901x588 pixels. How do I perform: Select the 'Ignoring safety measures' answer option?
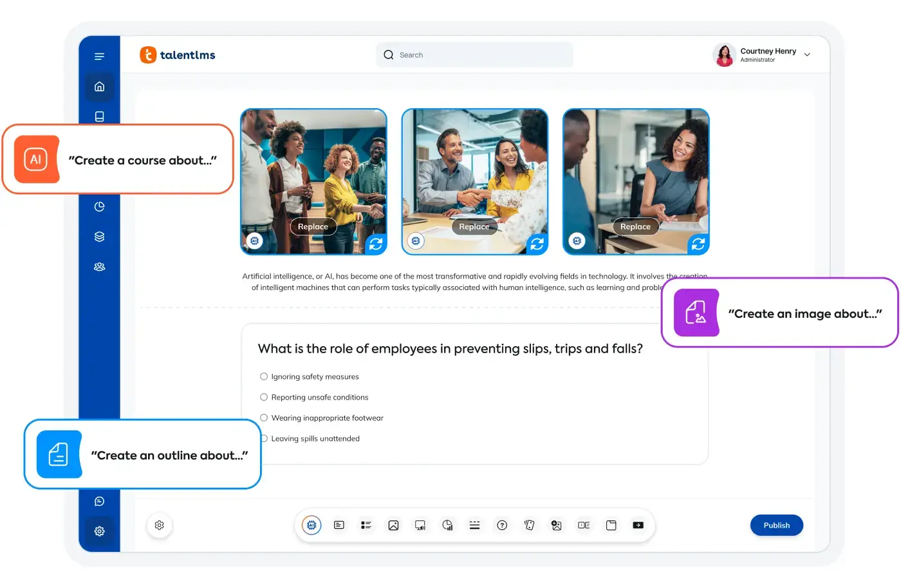(x=264, y=376)
